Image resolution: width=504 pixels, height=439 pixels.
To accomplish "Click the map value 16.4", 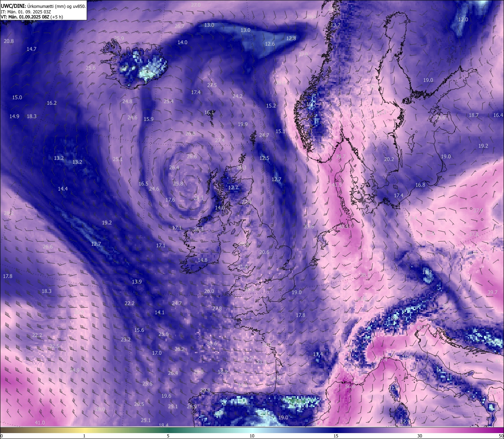I will pyautogui.click(x=498, y=115).
